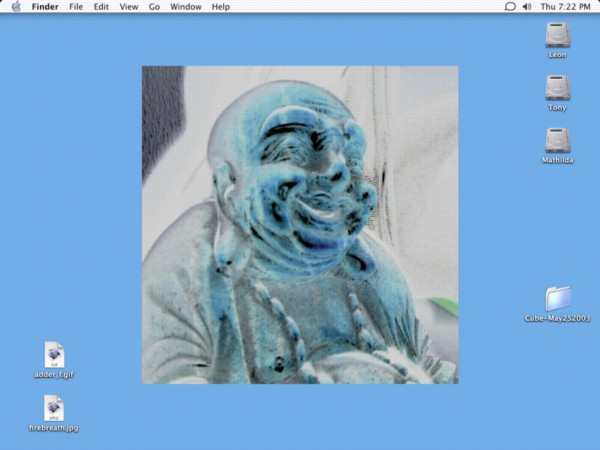This screenshot has height=450, width=600.
Task: Select the Cube-May252003 folder icon
Action: (557, 298)
